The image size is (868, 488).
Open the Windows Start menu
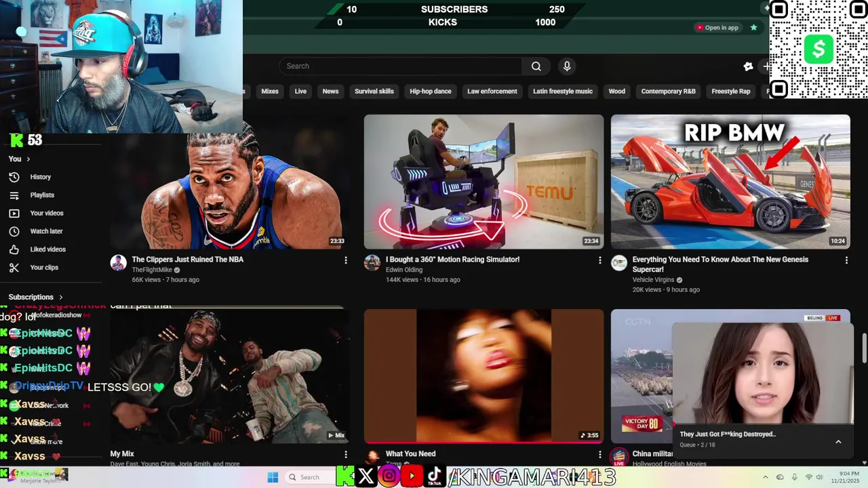tap(273, 477)
